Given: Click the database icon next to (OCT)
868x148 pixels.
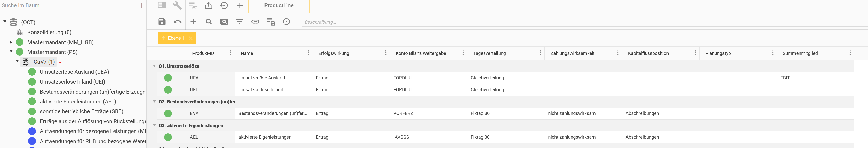Looking at the screenshot, I should pos(13,22).
